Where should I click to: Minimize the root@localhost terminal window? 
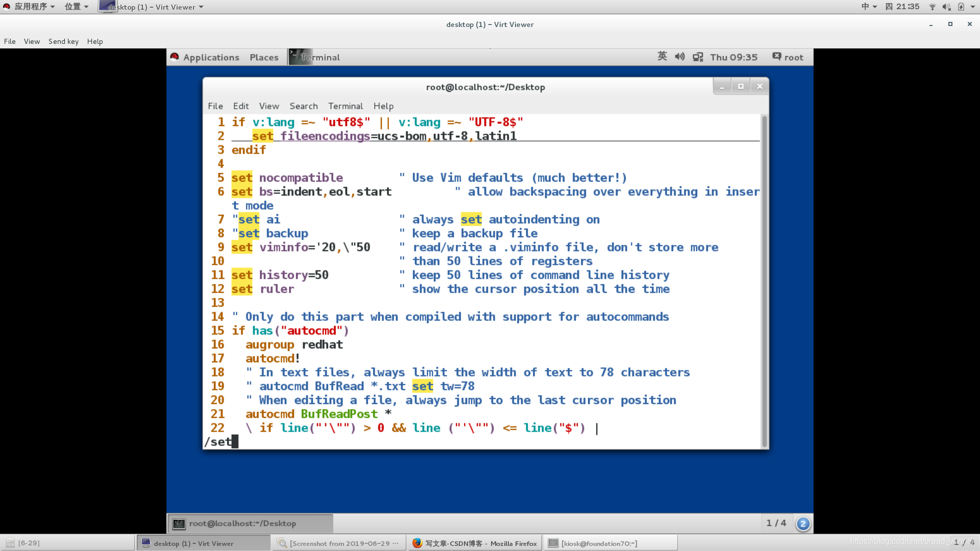(x=722, y=87)
